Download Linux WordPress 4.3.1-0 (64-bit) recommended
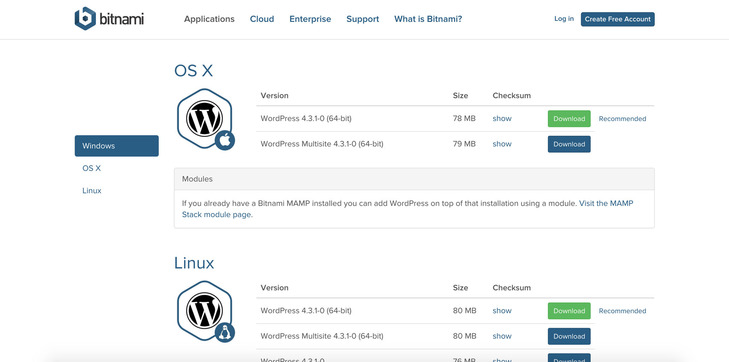 (569, 311)
